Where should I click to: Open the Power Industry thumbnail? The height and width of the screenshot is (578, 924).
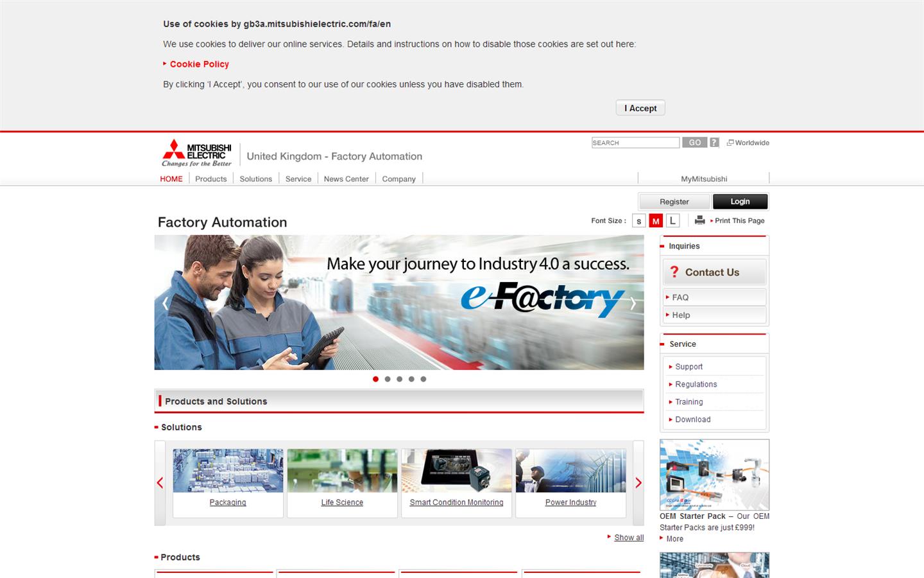click(x=570, y=471)
